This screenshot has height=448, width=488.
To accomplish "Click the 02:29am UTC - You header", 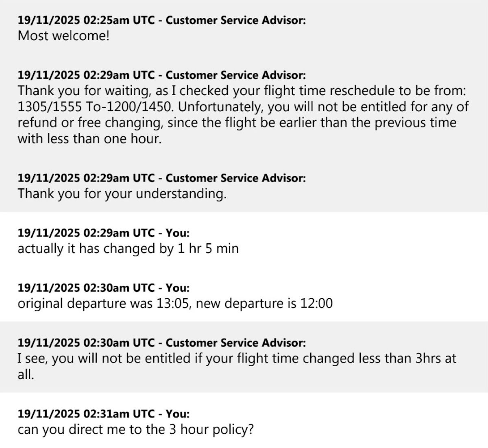I will coord(103,233).
